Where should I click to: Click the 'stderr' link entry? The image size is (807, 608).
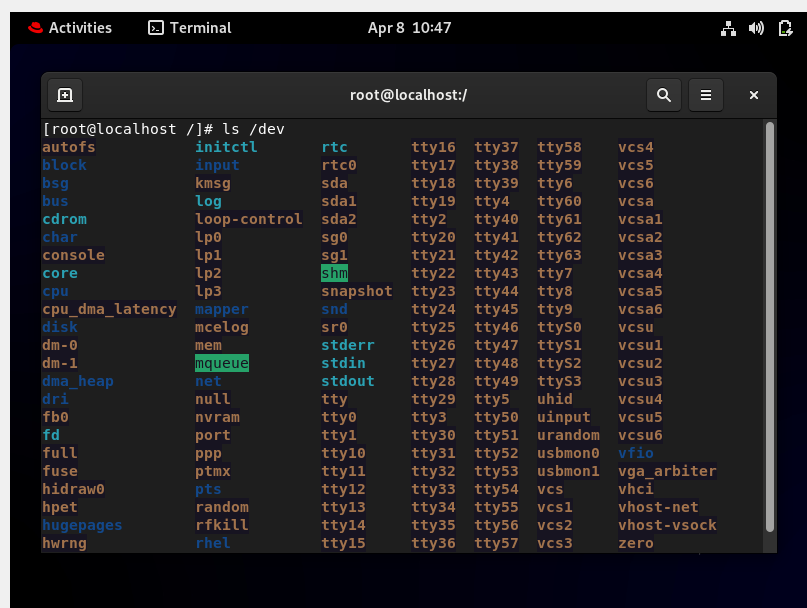tap(347, 345)
